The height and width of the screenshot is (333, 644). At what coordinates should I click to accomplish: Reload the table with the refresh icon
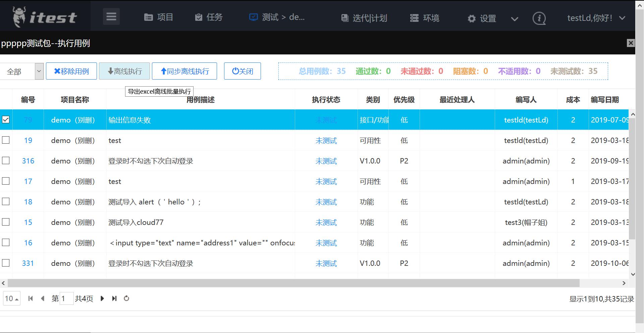(x=126, y=298)
